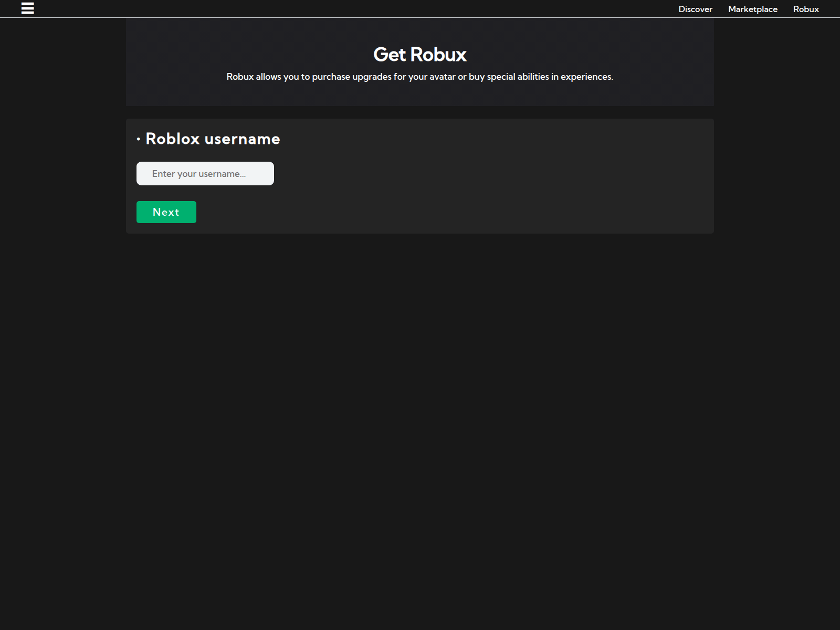Open the Marketplace nav link
The width and height of the screenshot is (840, 630).
tap(752, 9)
